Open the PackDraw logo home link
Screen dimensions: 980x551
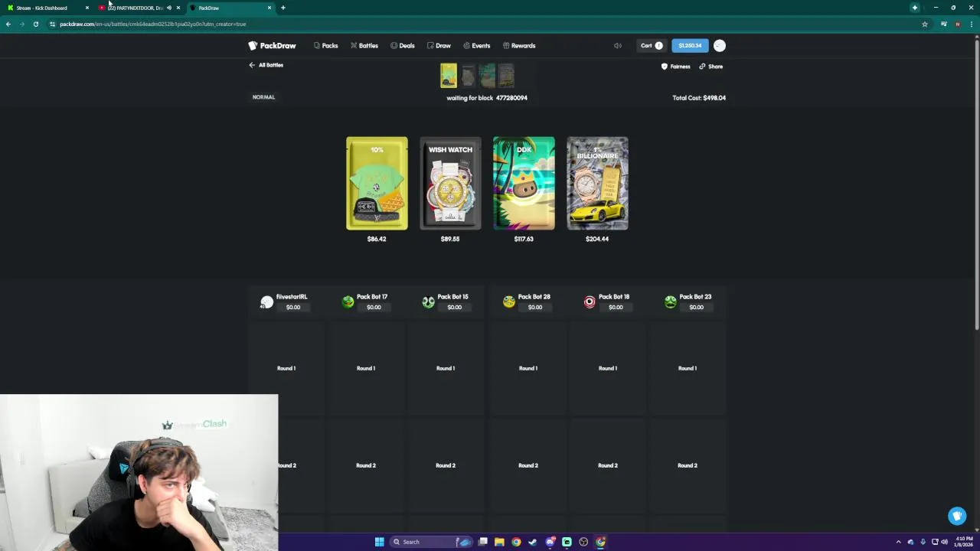click(272, 46)
